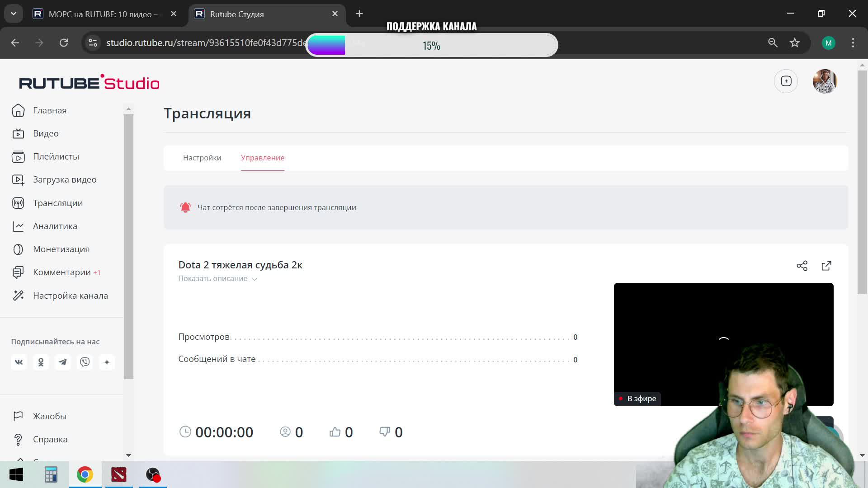Screen dimensions: 868x488
Task: Click the support progress bar at 15%
Action: [432, 45]
